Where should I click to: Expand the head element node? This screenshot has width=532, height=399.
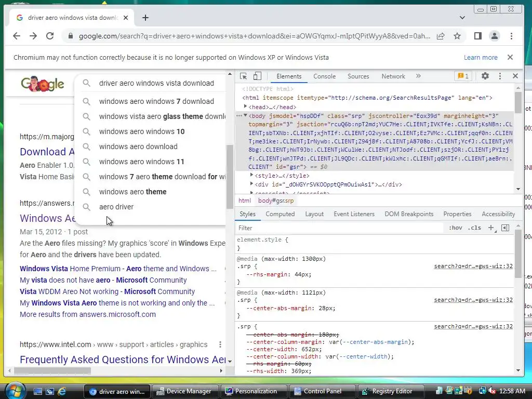(x=245, y=107)
